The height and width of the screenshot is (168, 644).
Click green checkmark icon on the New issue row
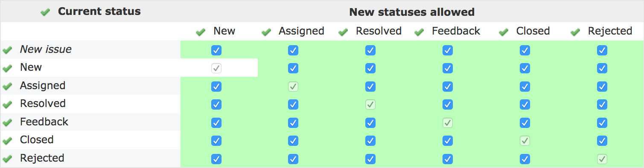tap(7, 50)
